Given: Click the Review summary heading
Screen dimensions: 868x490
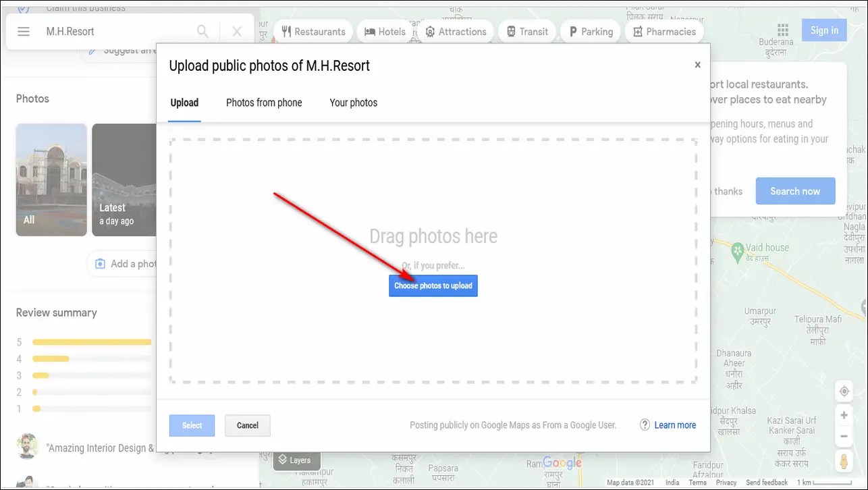Looking at the screenshot, I should point(57,312).
